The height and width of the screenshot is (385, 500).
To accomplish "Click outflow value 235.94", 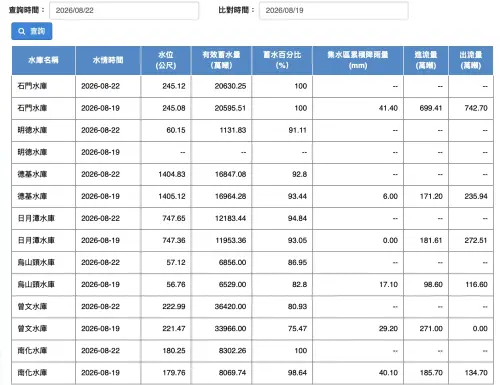I will tap(476, 196).
